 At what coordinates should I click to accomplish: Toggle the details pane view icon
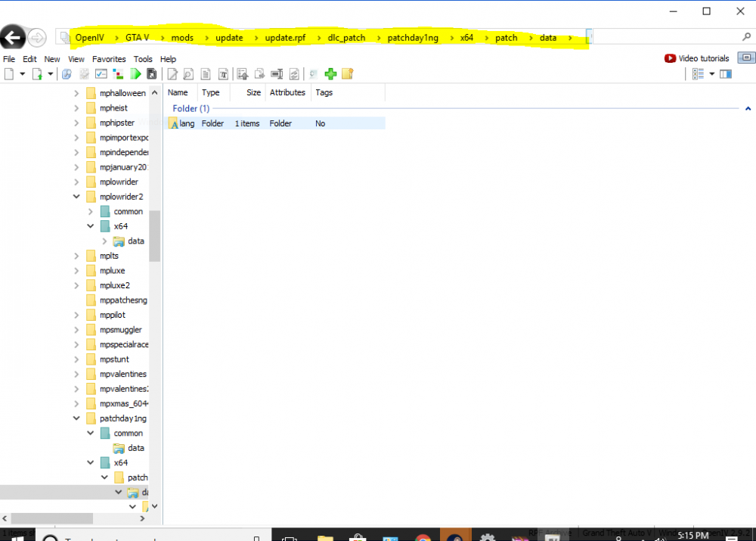[727, 73]
